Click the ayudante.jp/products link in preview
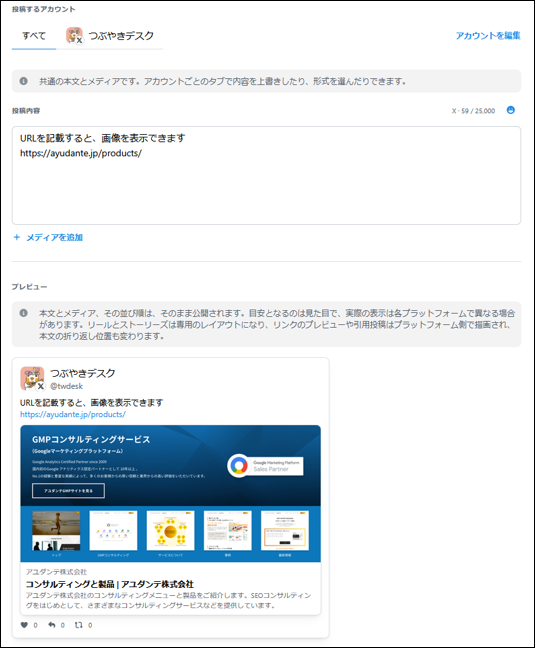The height and width of the screenshot is (648, 535). (x=73, y=414)
